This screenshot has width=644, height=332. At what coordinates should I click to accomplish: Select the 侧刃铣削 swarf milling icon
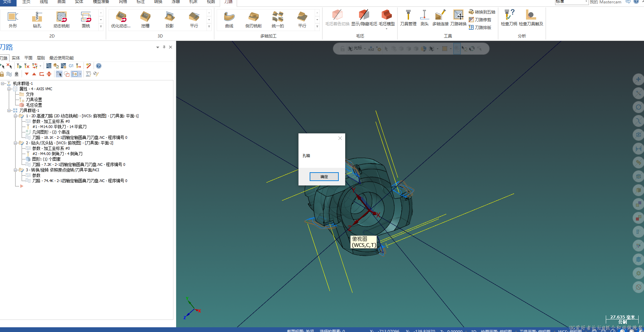coord(254,20)
